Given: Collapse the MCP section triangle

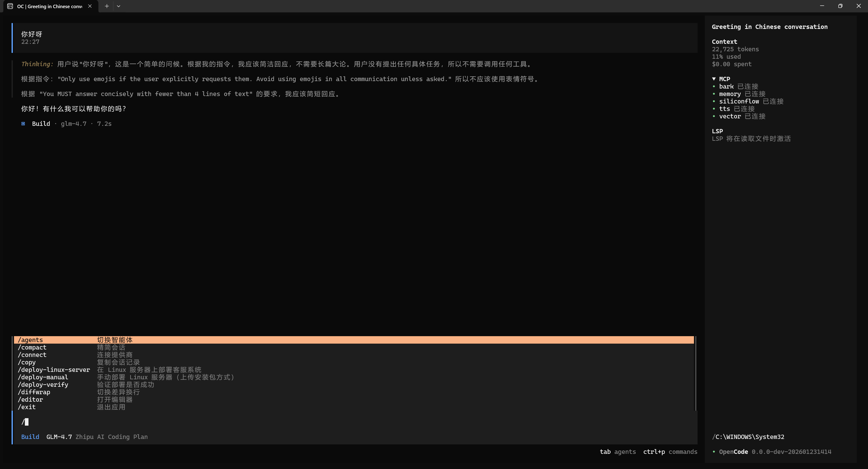Looking at the screenshot, I should point(714,79).
